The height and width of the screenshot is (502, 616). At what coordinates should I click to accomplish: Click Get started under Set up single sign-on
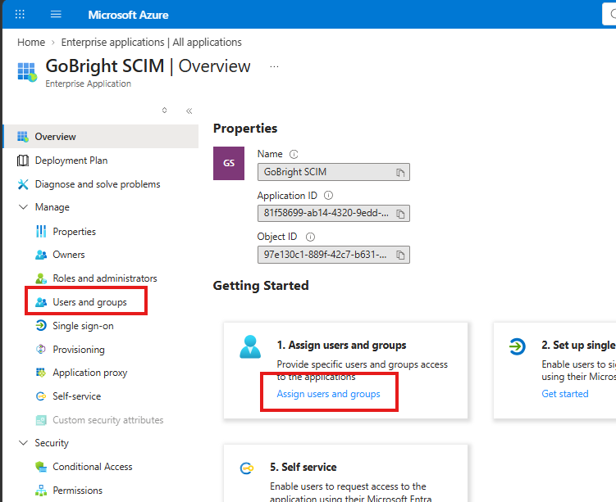pos(565,394)
